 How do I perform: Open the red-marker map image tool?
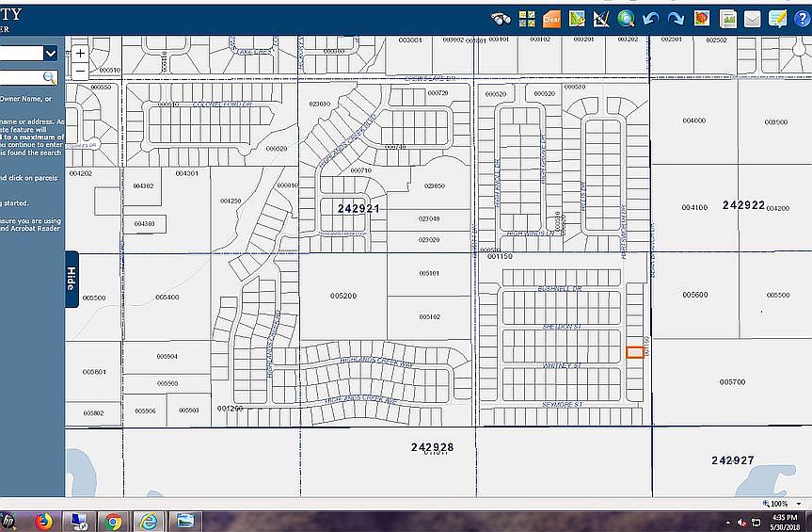point(702,19)
